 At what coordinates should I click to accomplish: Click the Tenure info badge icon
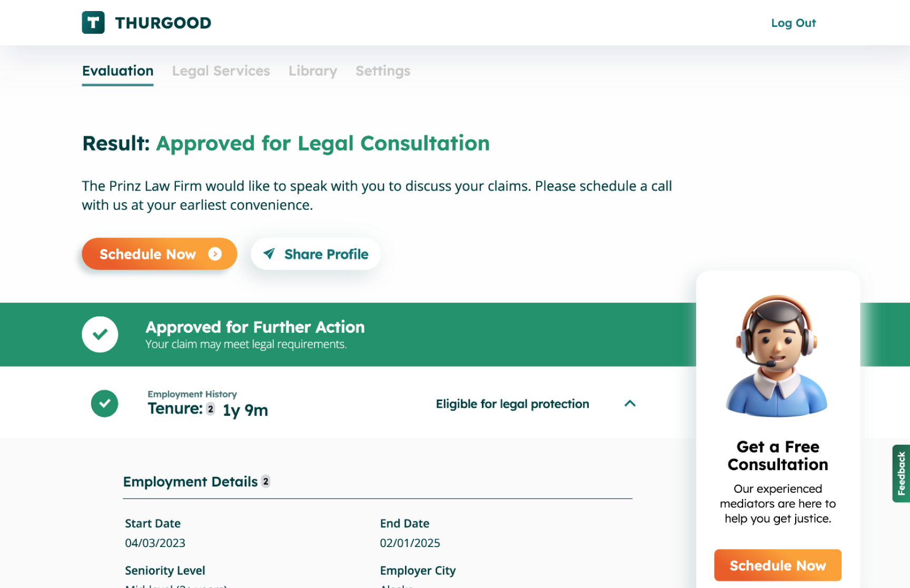tap(210, 409)
